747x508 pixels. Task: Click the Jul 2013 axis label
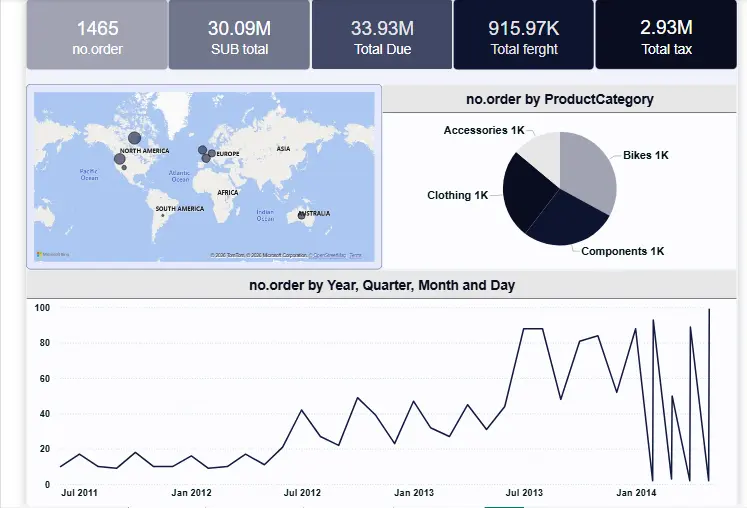[x=524, y=493]
